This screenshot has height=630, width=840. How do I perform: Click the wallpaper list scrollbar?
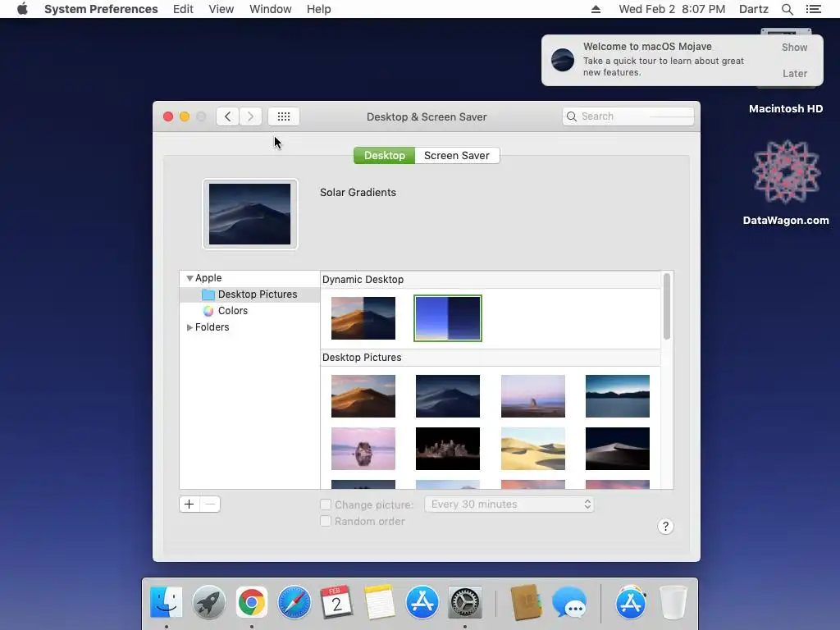click(x=667, y=307)
